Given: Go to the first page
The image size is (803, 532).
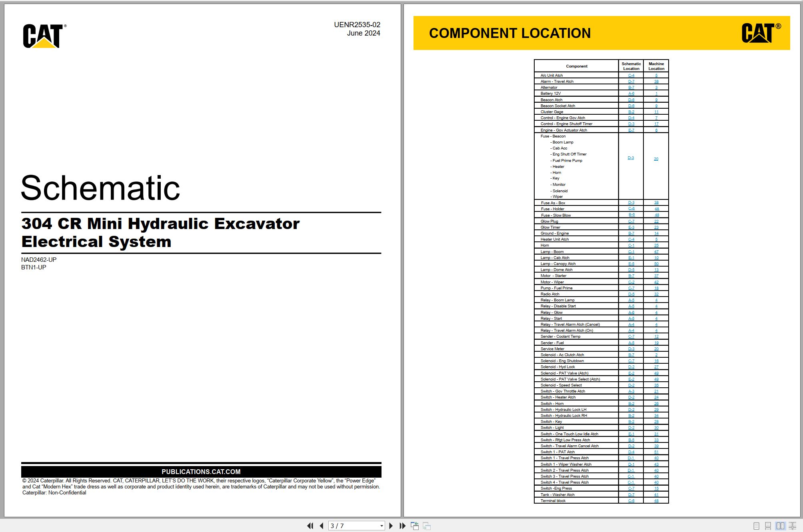Looking at the screenshot, I should [310, 526].
